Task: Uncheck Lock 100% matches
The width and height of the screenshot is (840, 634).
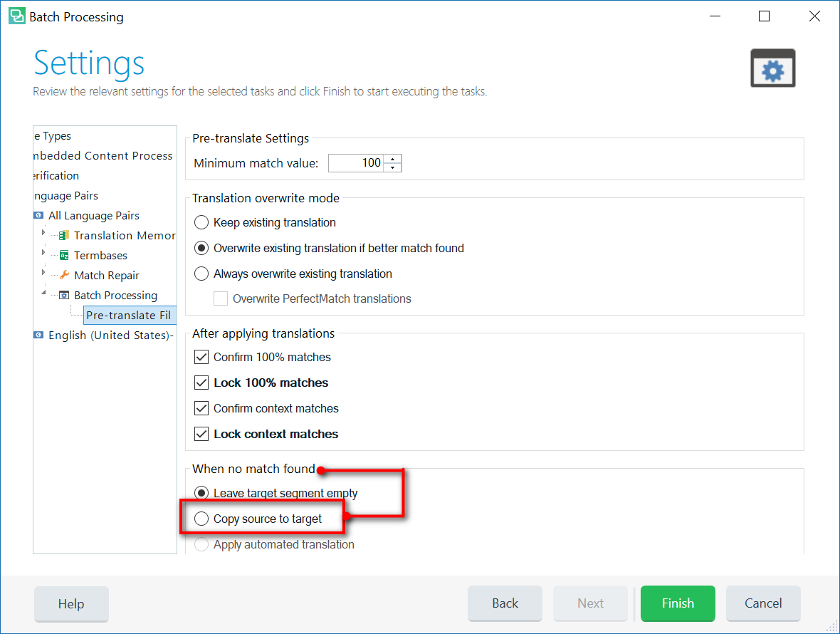Action: pos(201,383)
